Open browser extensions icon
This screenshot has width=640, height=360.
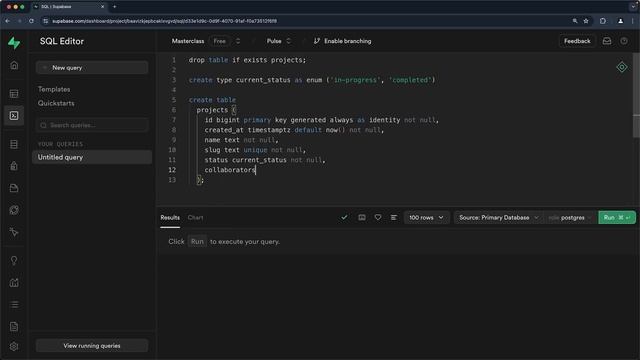(x=603, y=21)
